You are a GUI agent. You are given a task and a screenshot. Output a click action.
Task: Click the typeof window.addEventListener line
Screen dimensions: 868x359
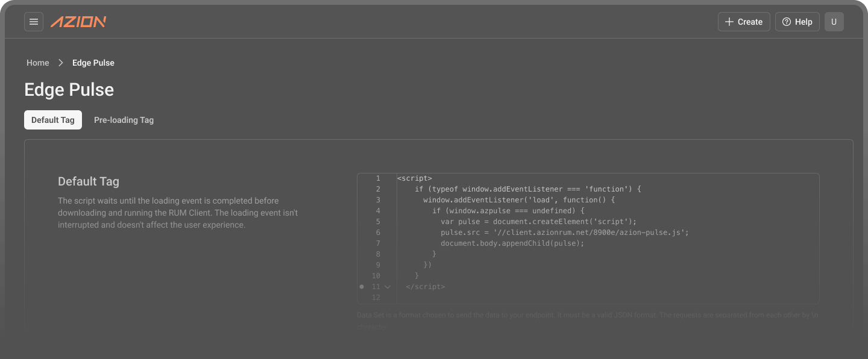coord(528,189)
